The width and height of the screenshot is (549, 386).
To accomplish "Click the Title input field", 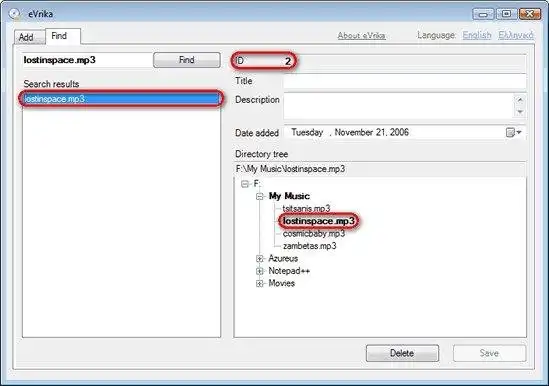I will point(405,81).
